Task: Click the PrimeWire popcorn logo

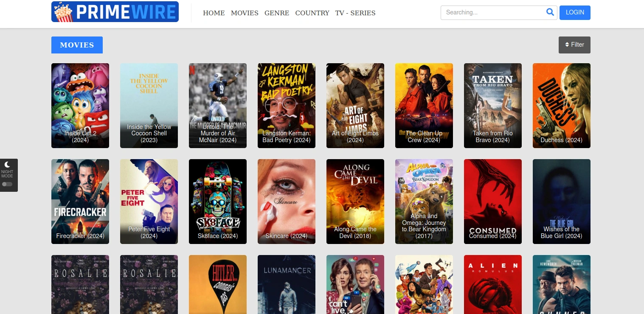Action: point(115,12)
